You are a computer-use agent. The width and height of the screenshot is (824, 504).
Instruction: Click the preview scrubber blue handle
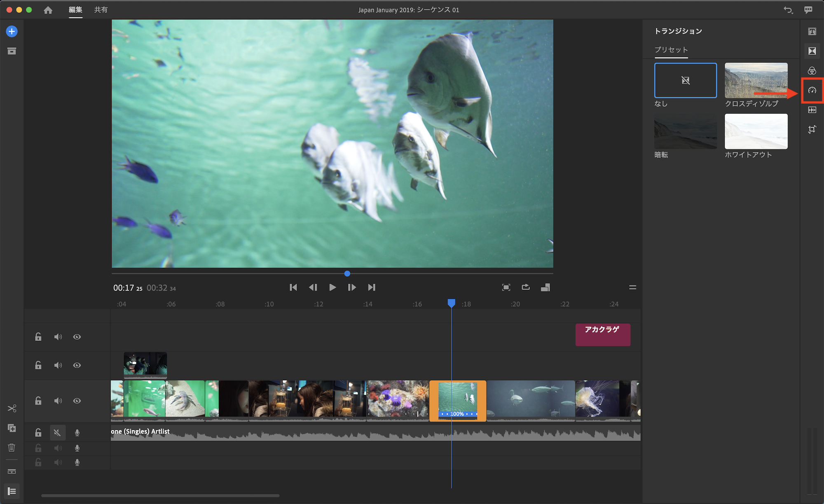[x=347, y=273]
